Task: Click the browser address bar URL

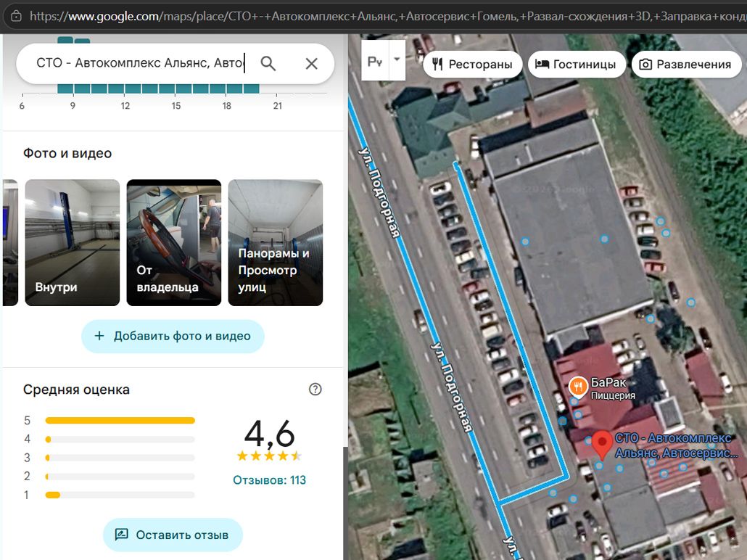Action: click(x=387, y=16)
